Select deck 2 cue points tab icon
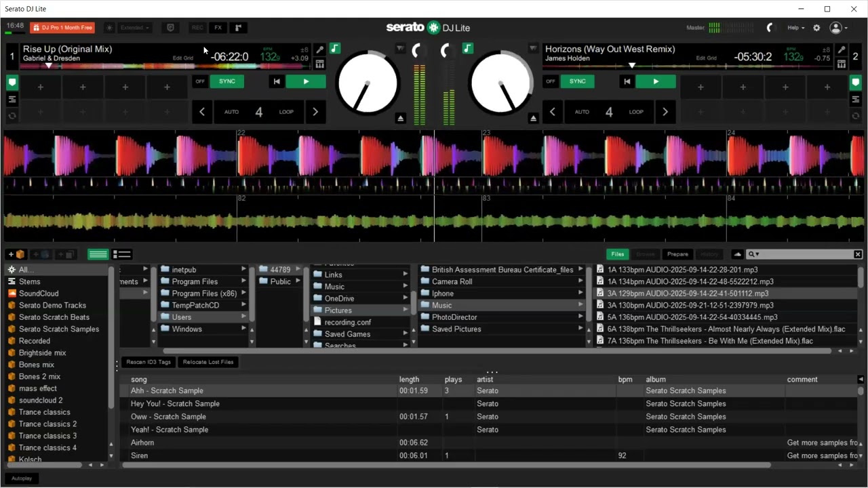 (856, 83)
